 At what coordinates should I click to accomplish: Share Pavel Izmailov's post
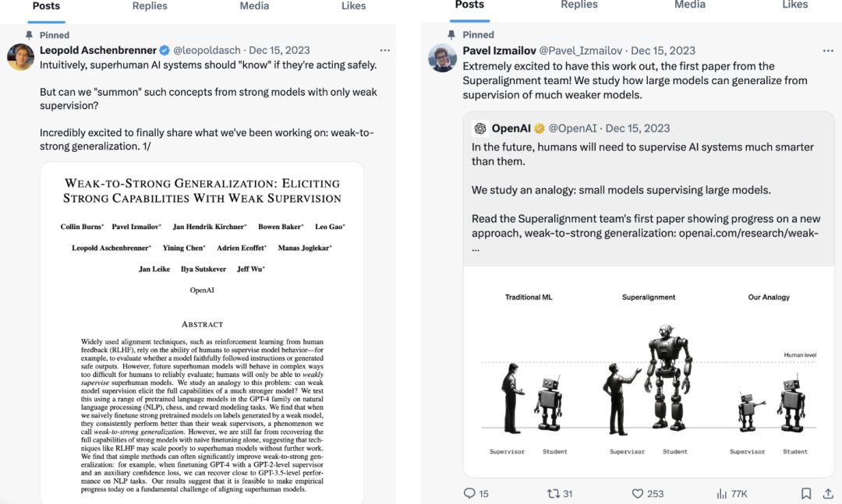(828, 493)
